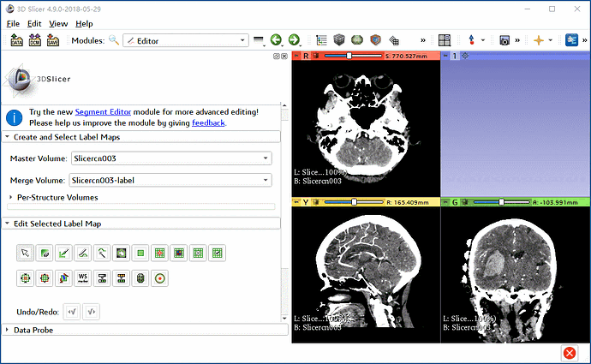Open the Data module tree icon
The image size is (591, 364).
[x=321, y=40]
